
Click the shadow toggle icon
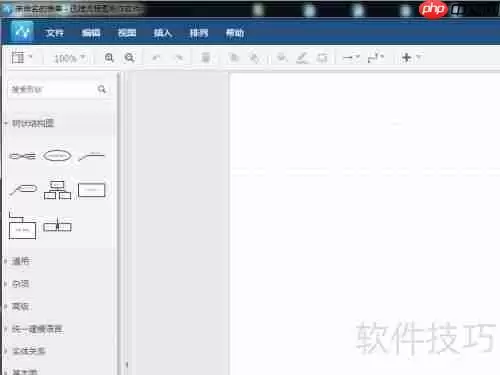[x=322, y=58]
